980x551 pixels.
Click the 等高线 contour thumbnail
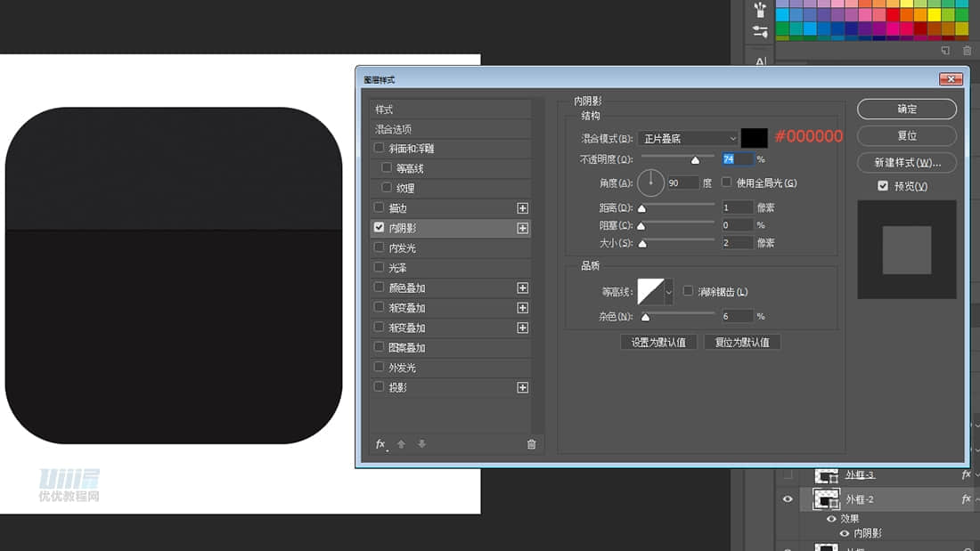click(x=650, y=292)
